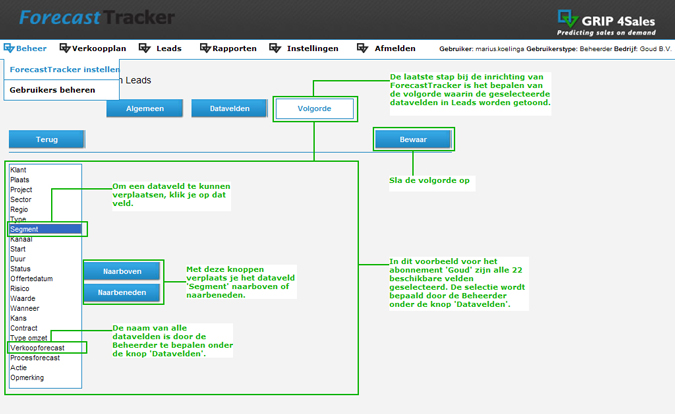
Task: Click the checkmark icon beside Leads
Action: (145, 48)
